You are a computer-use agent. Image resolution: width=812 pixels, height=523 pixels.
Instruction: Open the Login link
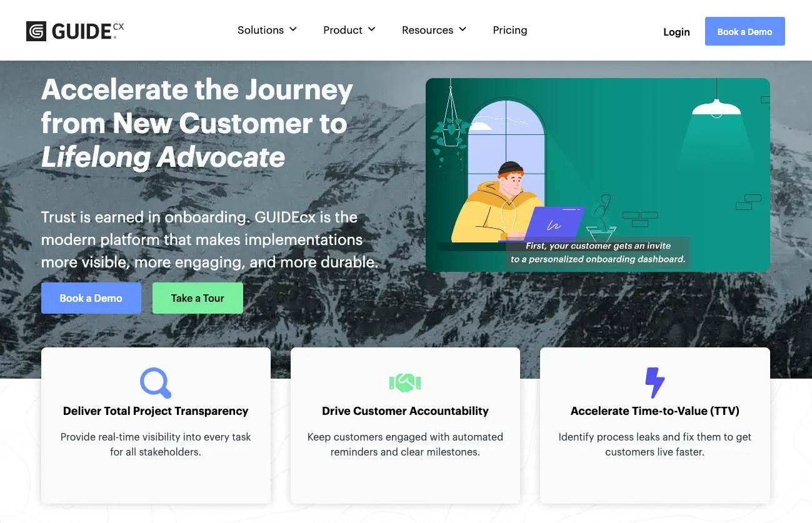pyautogui.click(x=676, y=32)
